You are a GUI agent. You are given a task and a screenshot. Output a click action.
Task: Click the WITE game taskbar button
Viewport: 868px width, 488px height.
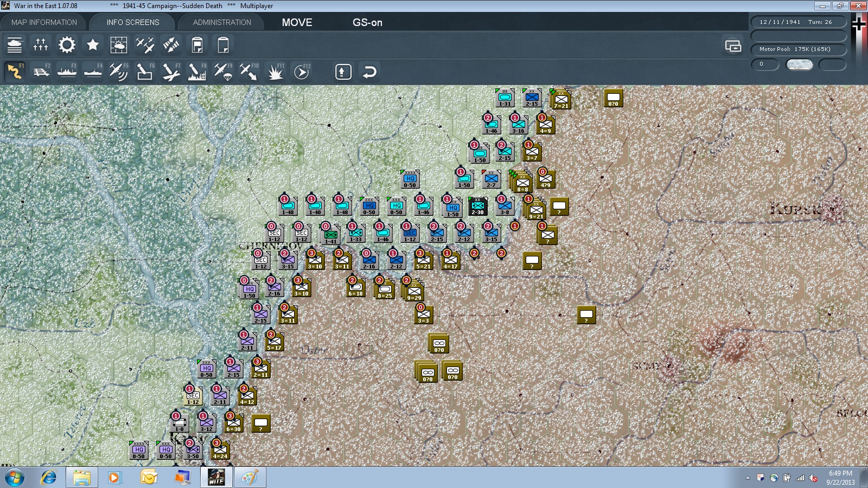(x=216, y=478)
